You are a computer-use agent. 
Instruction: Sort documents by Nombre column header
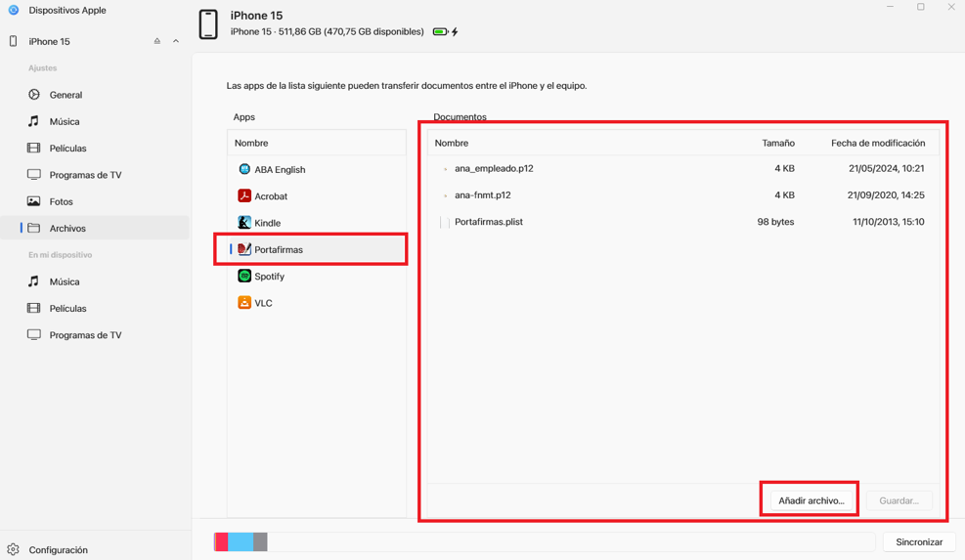click(x=451, y=143)
